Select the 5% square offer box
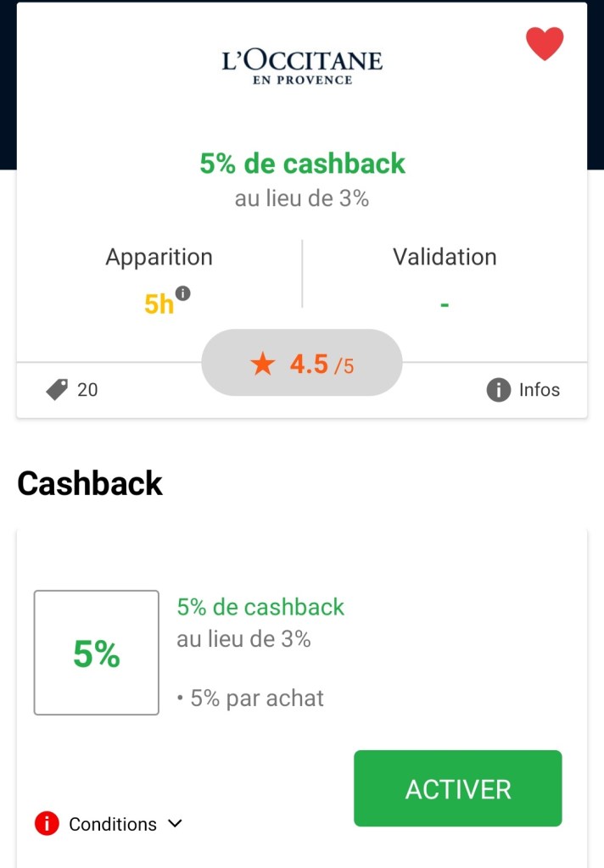Screen dimensions: 604x868 97,653
